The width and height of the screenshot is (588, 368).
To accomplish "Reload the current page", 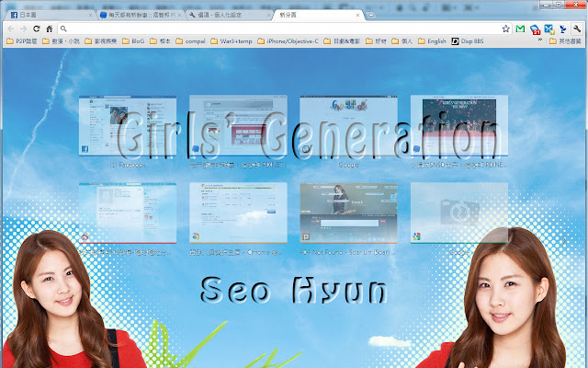I will coord(37,29).
